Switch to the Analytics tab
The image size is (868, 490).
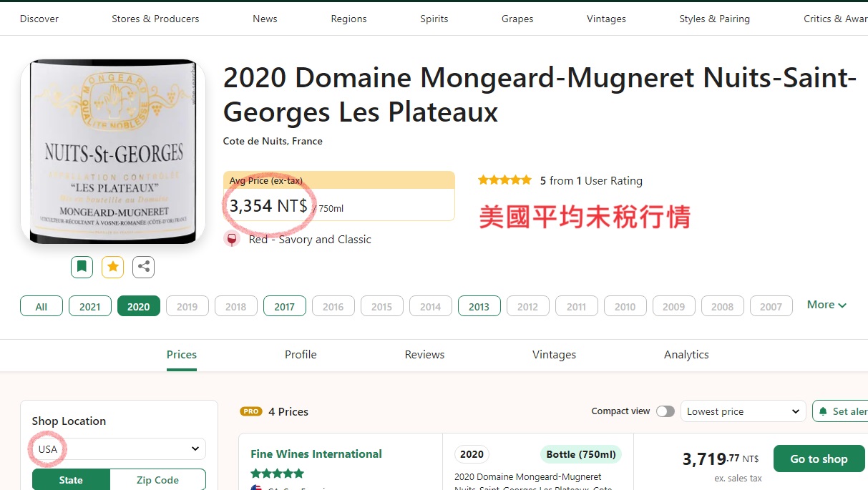[686, 355]
